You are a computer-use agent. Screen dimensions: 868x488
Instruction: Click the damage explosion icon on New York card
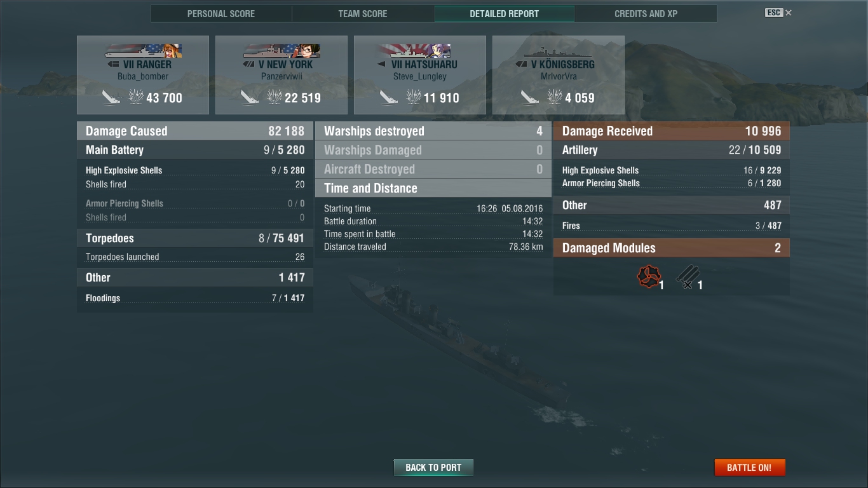click(x=274, y=97)
